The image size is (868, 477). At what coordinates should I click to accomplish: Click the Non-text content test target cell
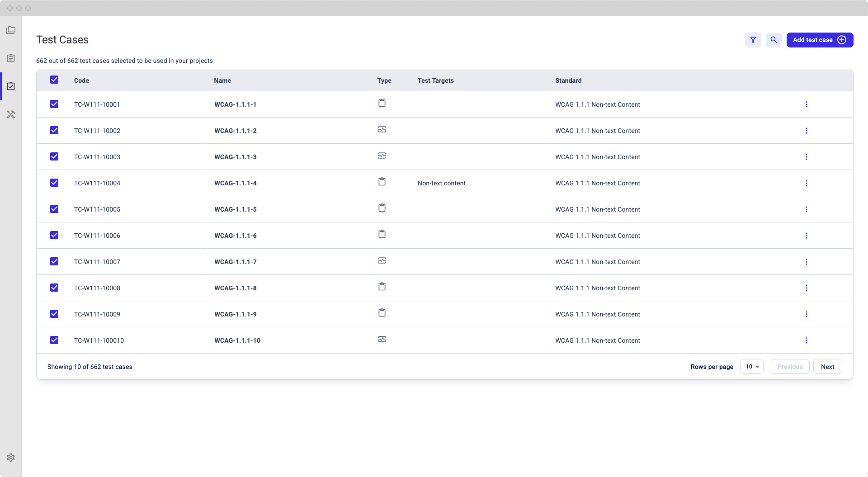click(441, 183)
